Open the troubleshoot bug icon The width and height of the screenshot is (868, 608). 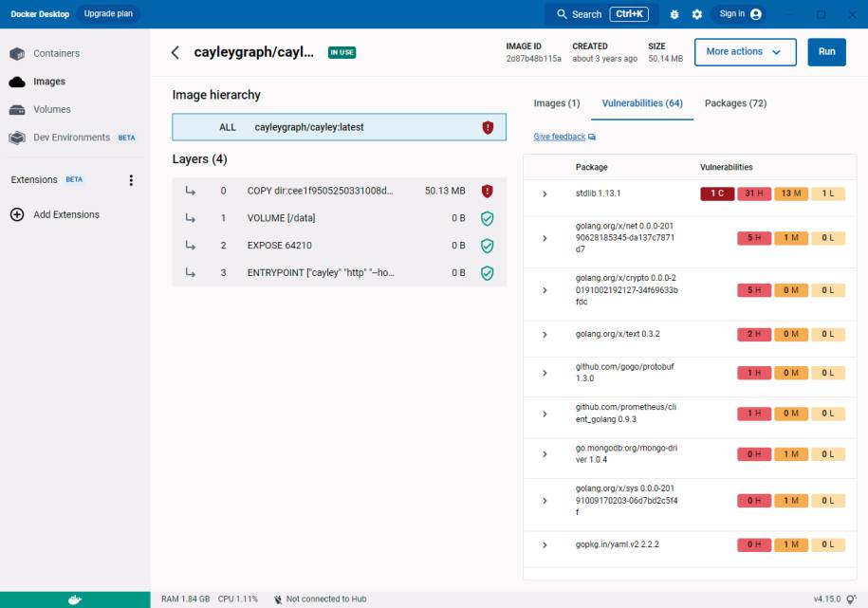[x=674, y=14]
